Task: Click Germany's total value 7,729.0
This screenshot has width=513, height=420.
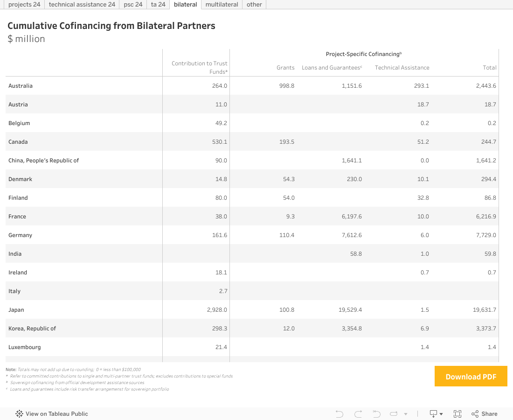Action: pos(486,235)
